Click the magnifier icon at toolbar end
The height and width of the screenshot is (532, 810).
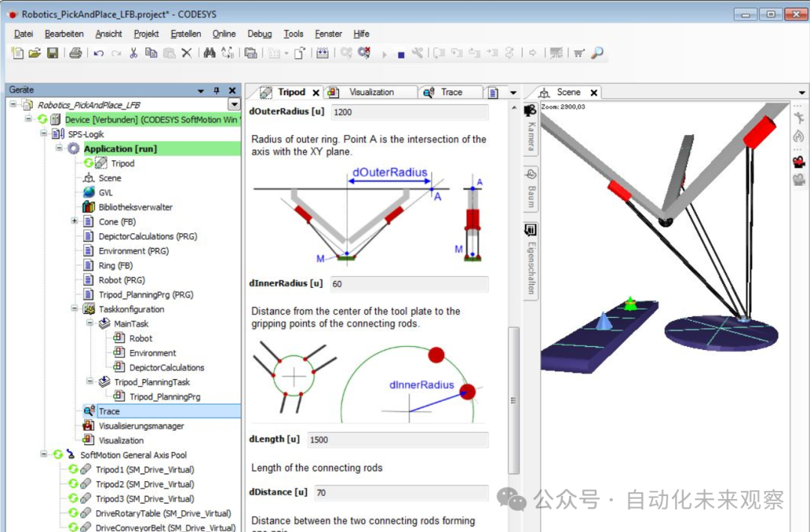(598, 53)
